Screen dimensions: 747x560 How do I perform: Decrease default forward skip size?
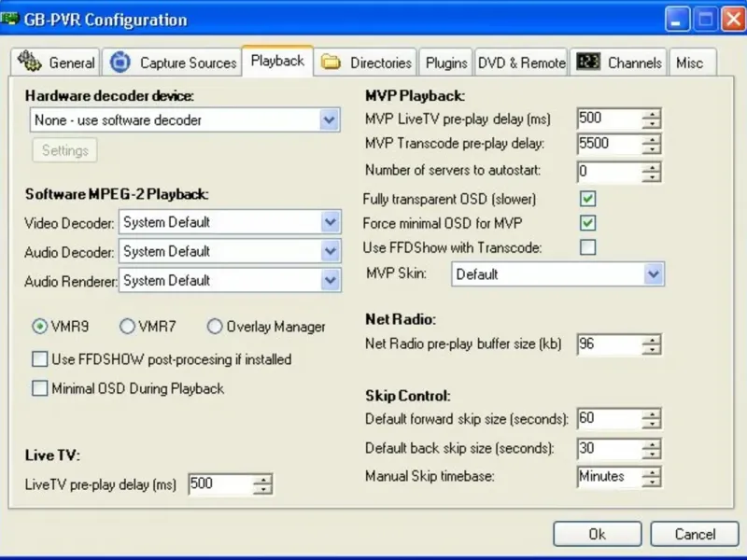651,425
